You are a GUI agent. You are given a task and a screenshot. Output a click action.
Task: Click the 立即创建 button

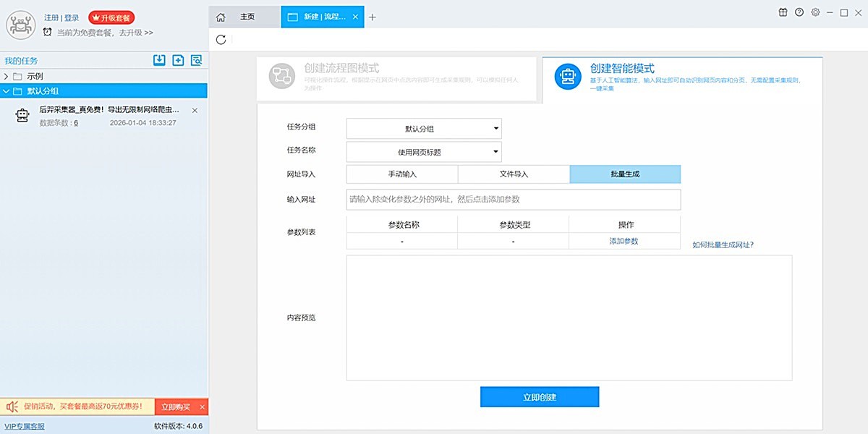click(x=540, y=397)
